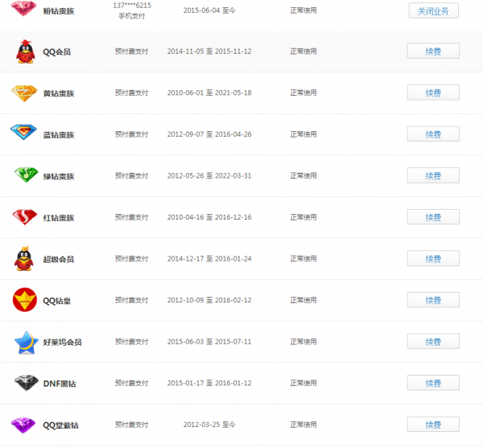Click date range ending 2016-01-24
The width and height of the screenshot is (483, 448).
click(x=209, y=259)
